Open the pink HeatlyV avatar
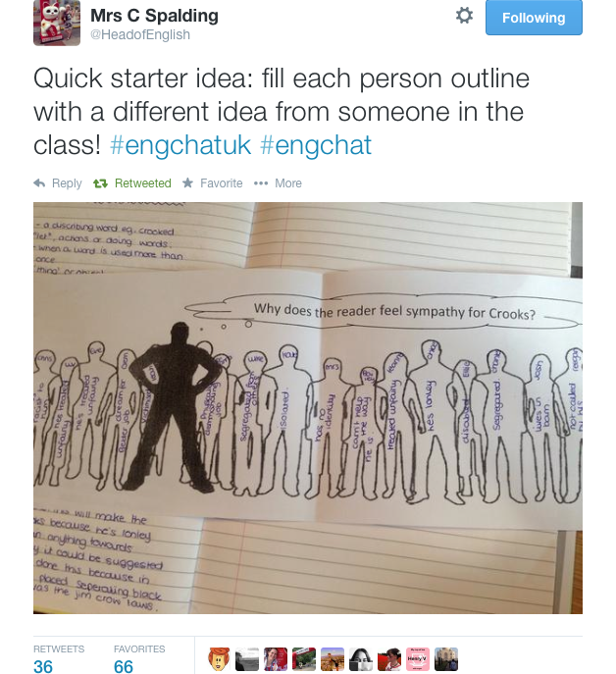 [x=418, y=659]
